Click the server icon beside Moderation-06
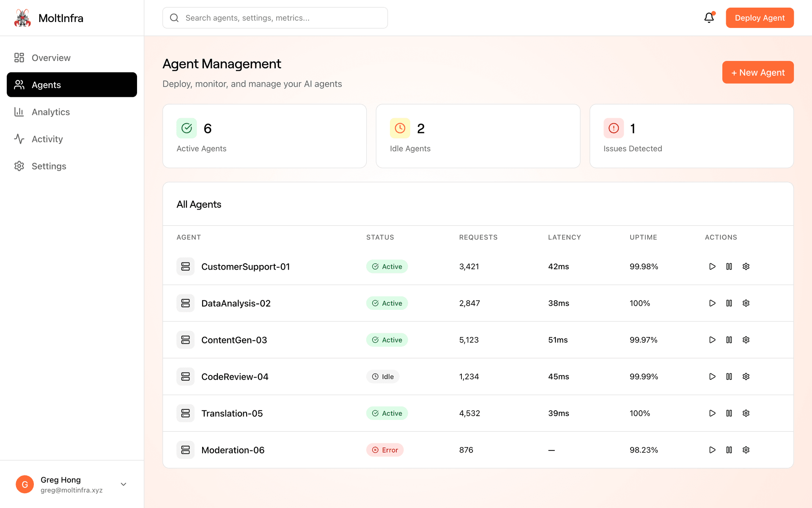Image resolution: width=812 pixels, height=508 pixels. pos(185,450)
